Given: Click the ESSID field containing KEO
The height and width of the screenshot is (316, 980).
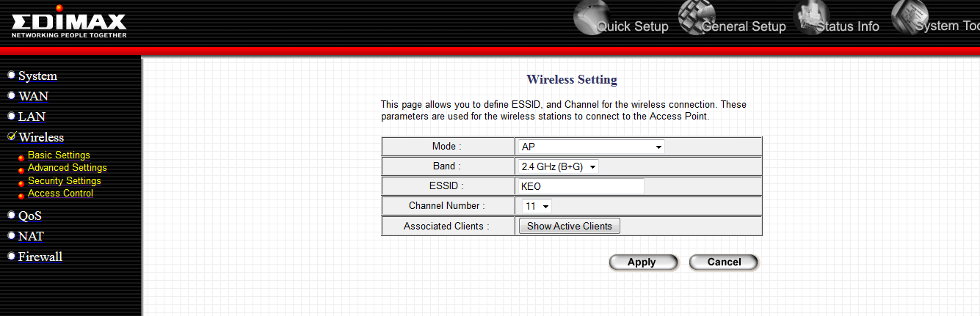Looking at the screenshot, I should click(x=581, y=186).
